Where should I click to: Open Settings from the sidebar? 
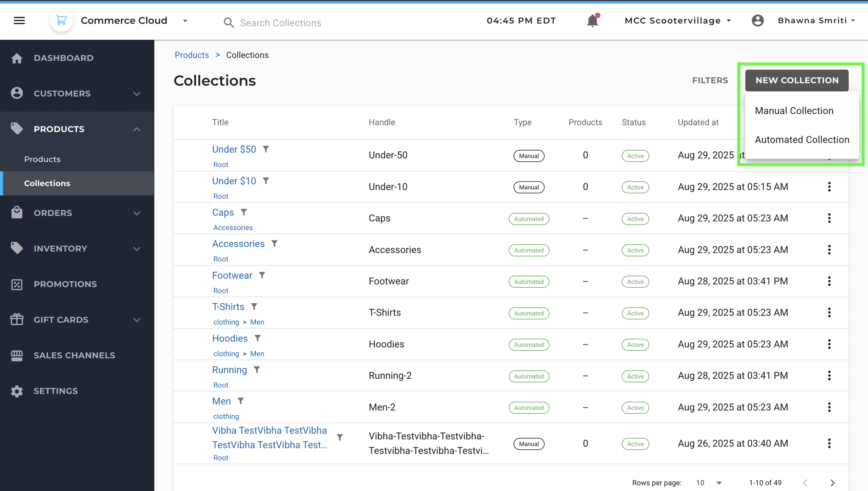click(x=56, y=391)
